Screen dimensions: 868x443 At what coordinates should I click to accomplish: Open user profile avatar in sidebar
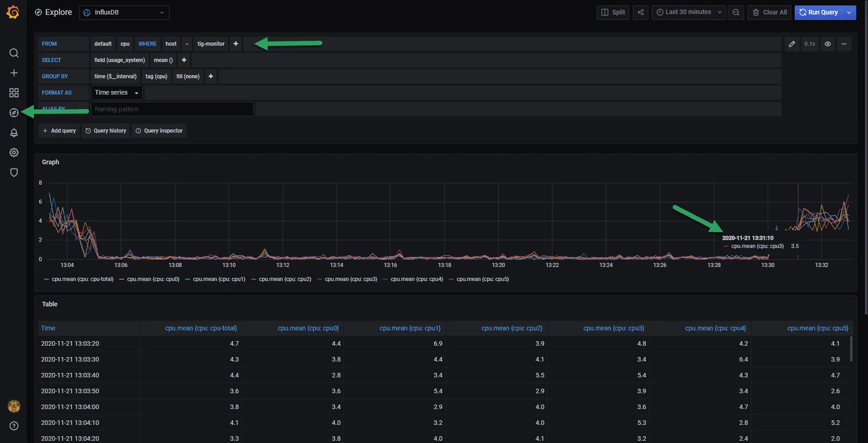pos(14,406)
